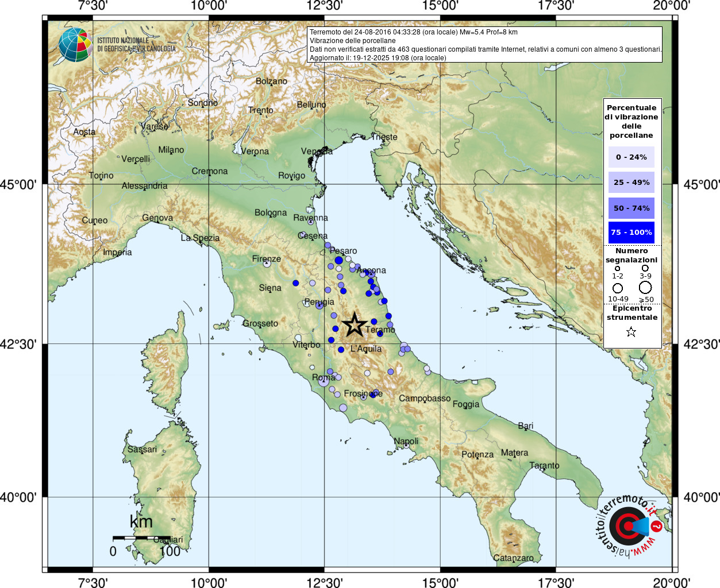Select the 0 - 24% legend swatch

(x=632, y=157)
